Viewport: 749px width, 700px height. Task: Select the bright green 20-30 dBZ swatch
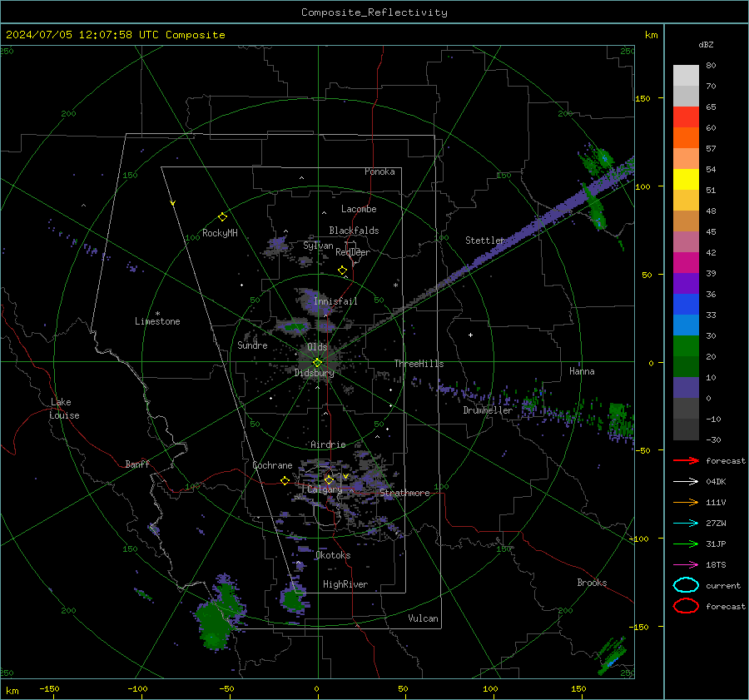686,346
